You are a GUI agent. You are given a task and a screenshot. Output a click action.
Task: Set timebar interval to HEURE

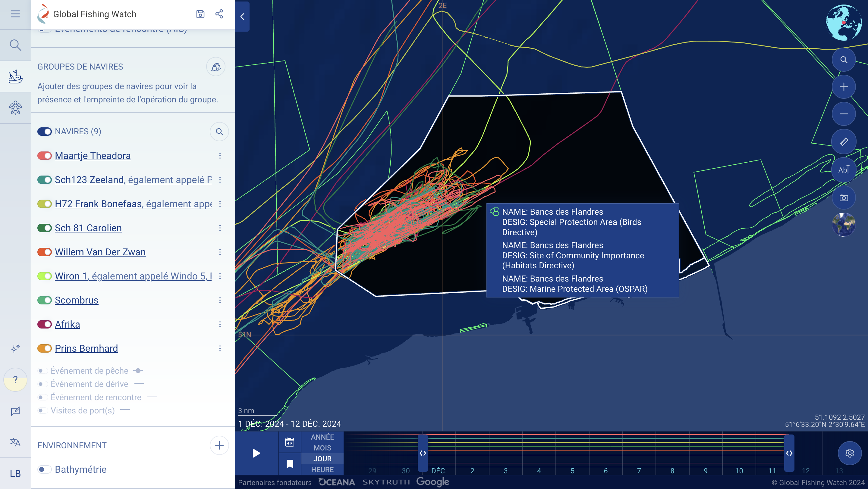pyautogui.click(x=322, y=469)
